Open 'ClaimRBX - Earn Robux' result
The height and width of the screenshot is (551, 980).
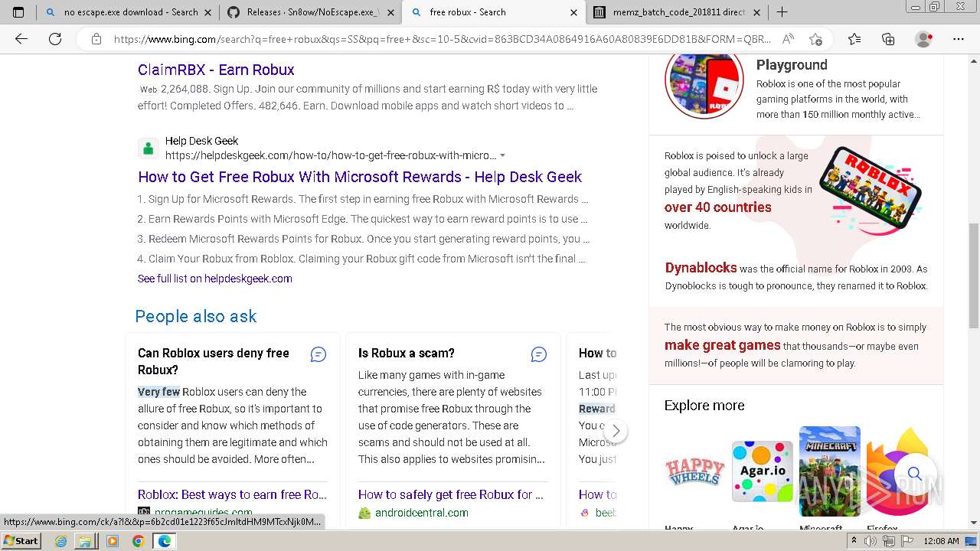coord(216,70)
